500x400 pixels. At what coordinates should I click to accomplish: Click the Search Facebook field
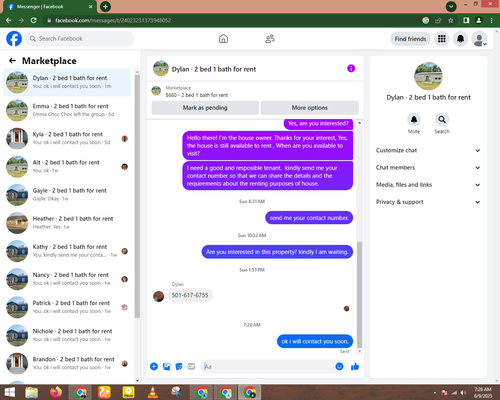tap(80, 39)
